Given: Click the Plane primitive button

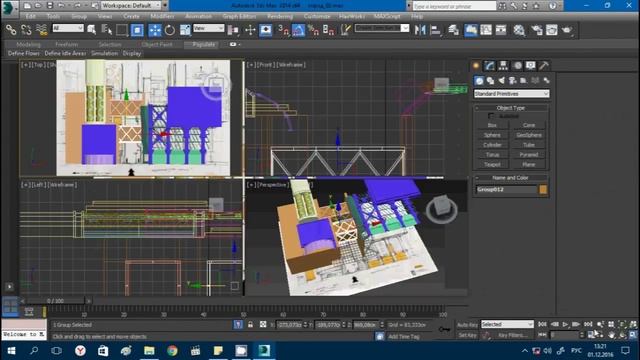Looking at the screenshot, I should [x=529, y=164].
